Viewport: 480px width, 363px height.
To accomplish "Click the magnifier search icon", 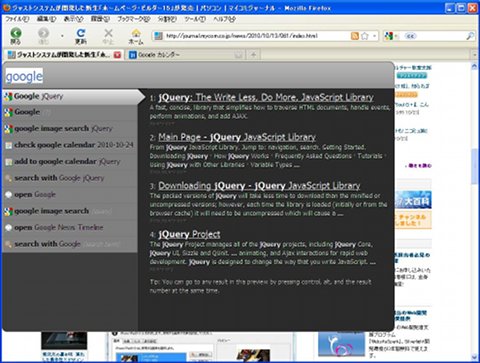I will [470, 36].
